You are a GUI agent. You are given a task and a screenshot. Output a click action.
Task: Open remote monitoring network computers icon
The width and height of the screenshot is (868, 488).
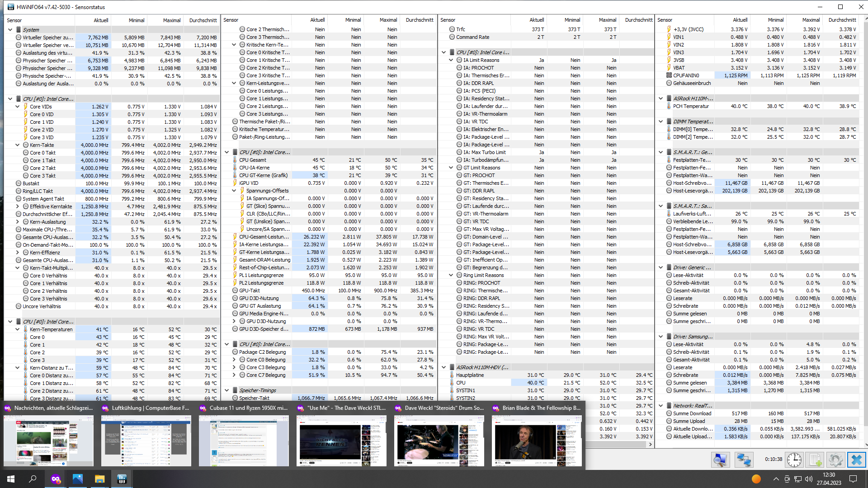tap(743, 460)
